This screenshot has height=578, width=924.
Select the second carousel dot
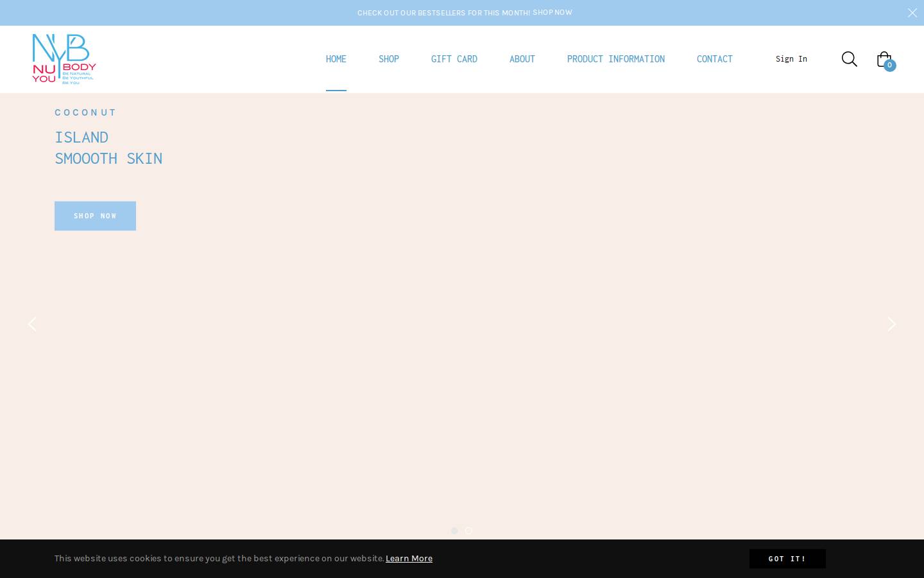tap(468, 530)
